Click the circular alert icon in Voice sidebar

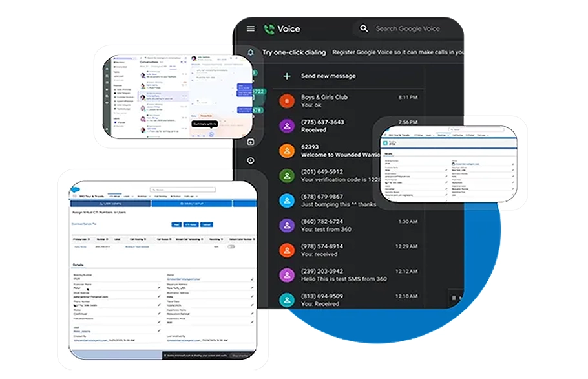pos(251,160)
